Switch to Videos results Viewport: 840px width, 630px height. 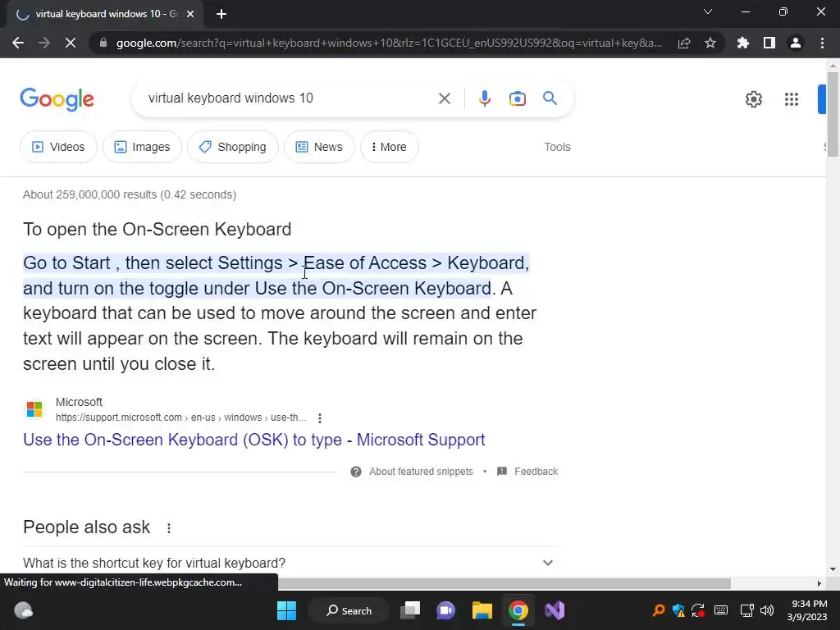pyautogui.click(x=58, y=147)
